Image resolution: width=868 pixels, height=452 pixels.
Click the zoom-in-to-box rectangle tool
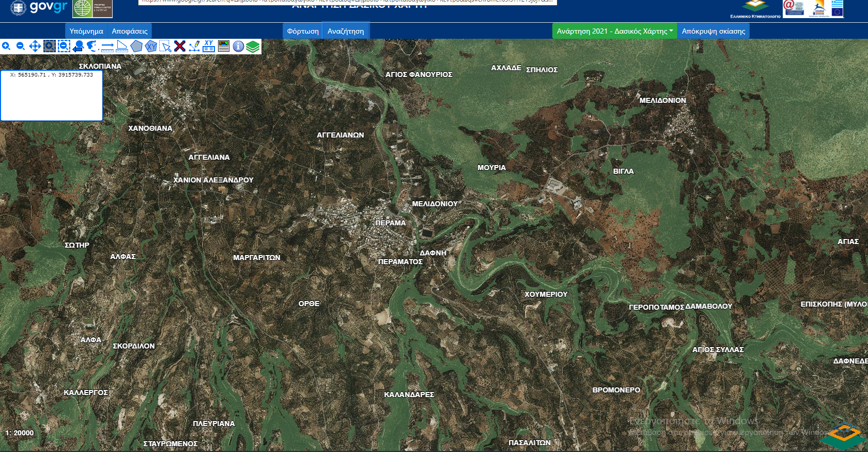pos(49,47)
